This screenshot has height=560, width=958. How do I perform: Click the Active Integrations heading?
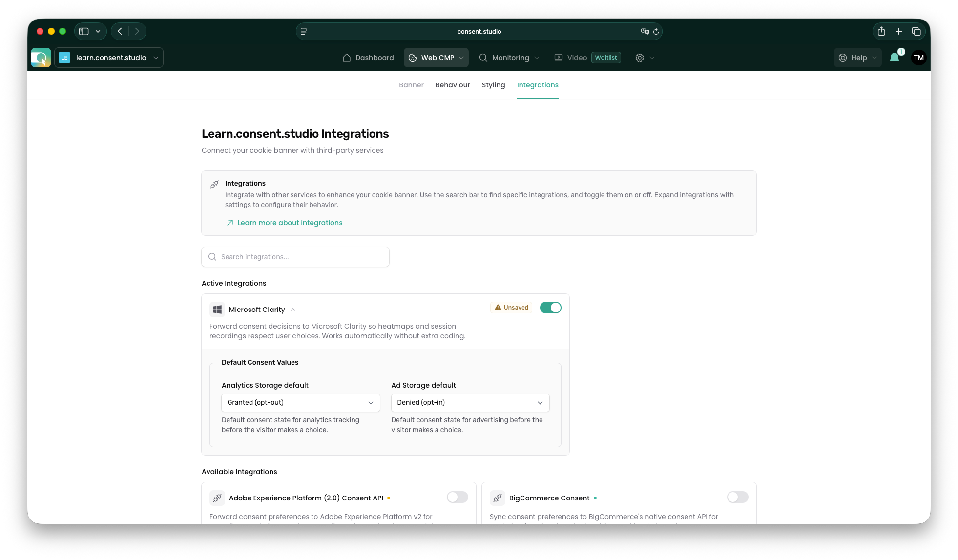tap(234, 283)
